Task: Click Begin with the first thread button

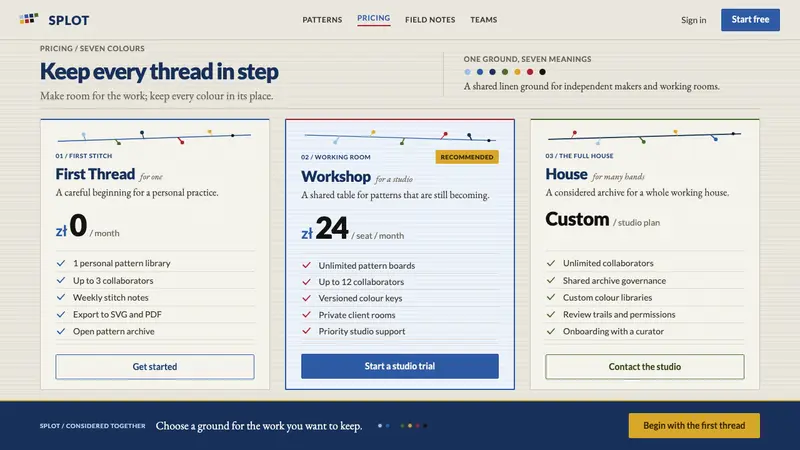Action: click(x=694, y=426)
